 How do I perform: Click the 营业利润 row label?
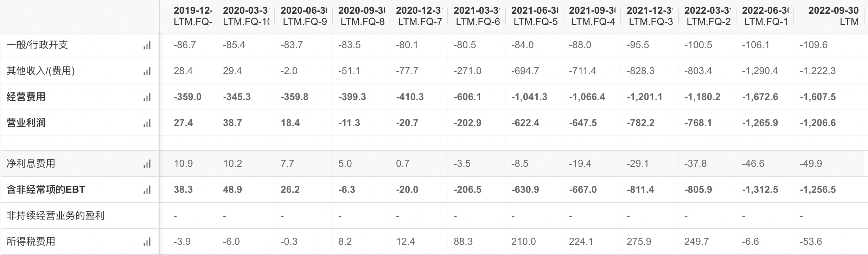pos(26,123)
